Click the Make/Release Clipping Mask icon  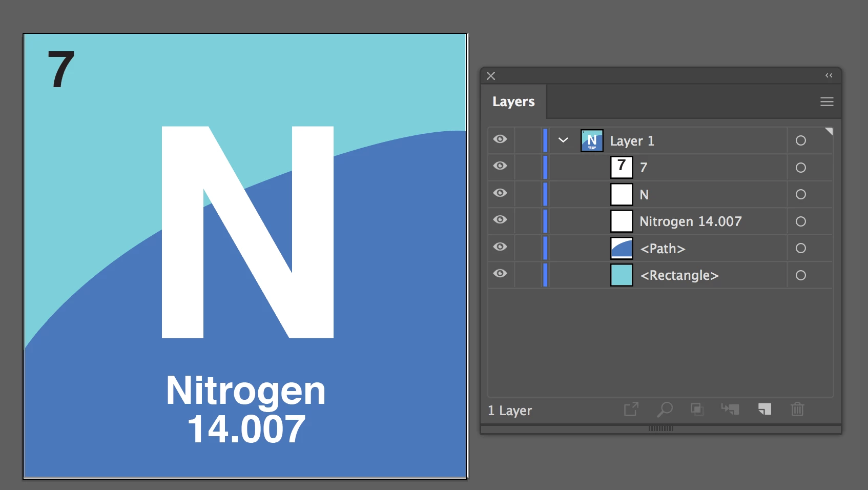697,409
